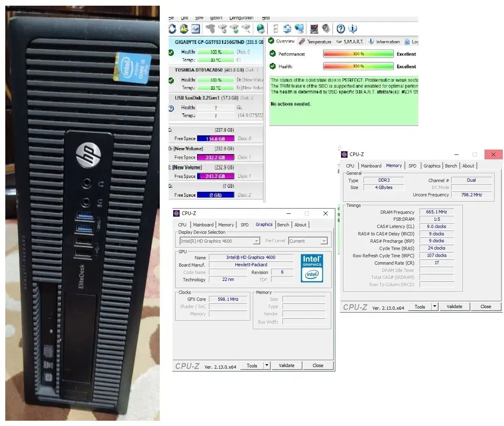Click the Health 100% gradient bar in Overview
Screen dimensions: 504x426
358,66
